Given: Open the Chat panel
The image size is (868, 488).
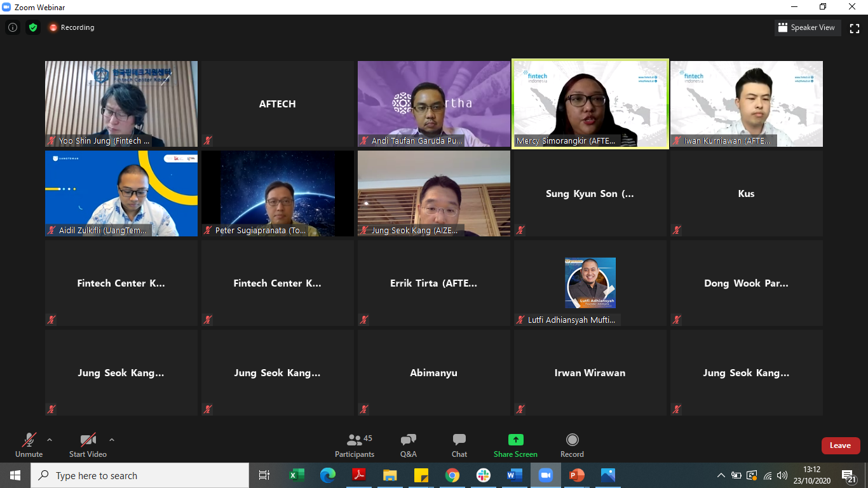Looking at the screenshot, I should [459, 445].
